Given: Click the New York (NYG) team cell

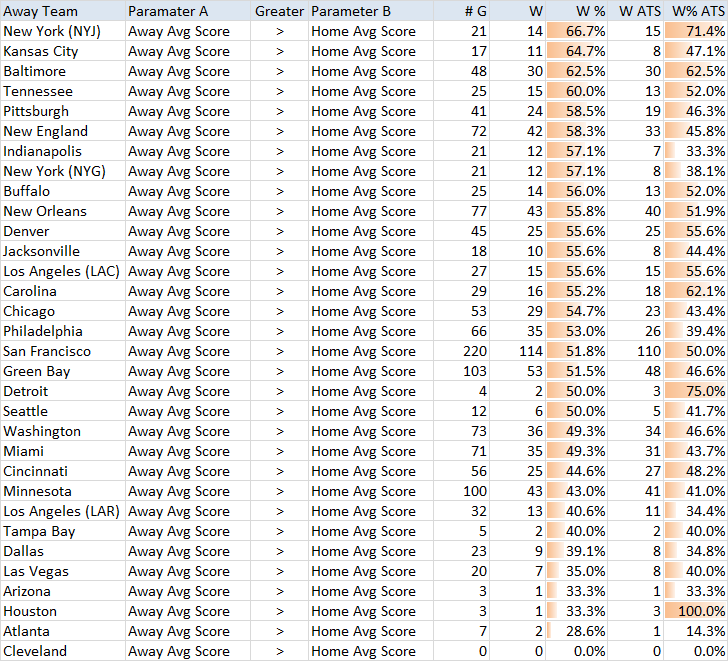Looking at the screenshot, I should click(63, 171).
